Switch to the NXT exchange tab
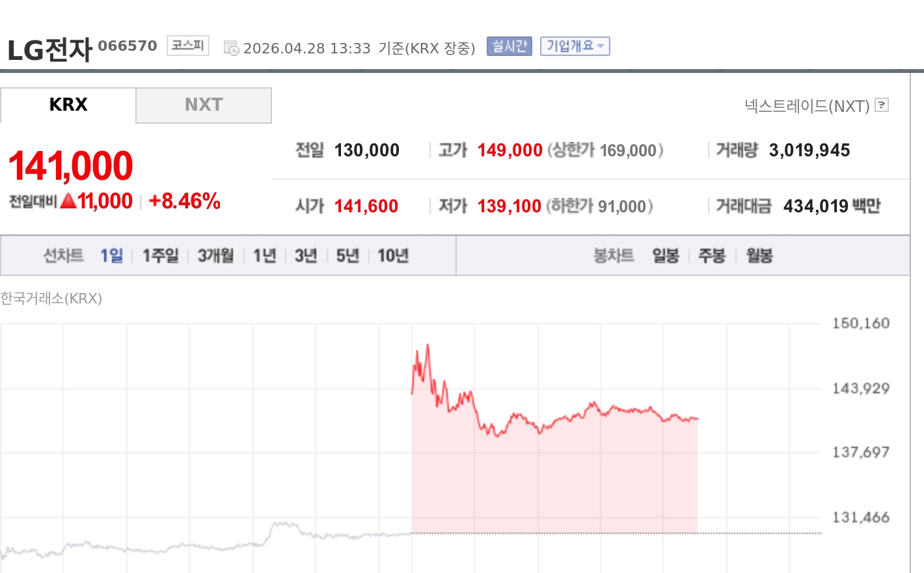The image size is (924, 573). coord(204,105)
